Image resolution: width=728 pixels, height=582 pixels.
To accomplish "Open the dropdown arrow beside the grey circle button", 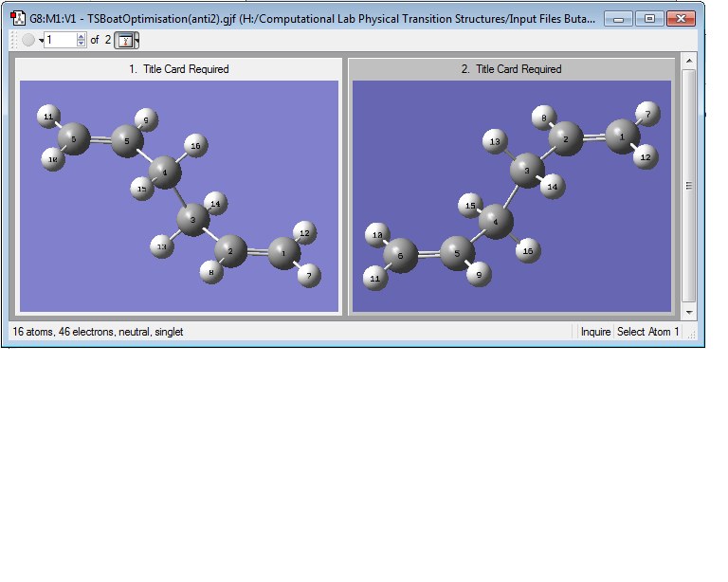I will tap(41, 41).
